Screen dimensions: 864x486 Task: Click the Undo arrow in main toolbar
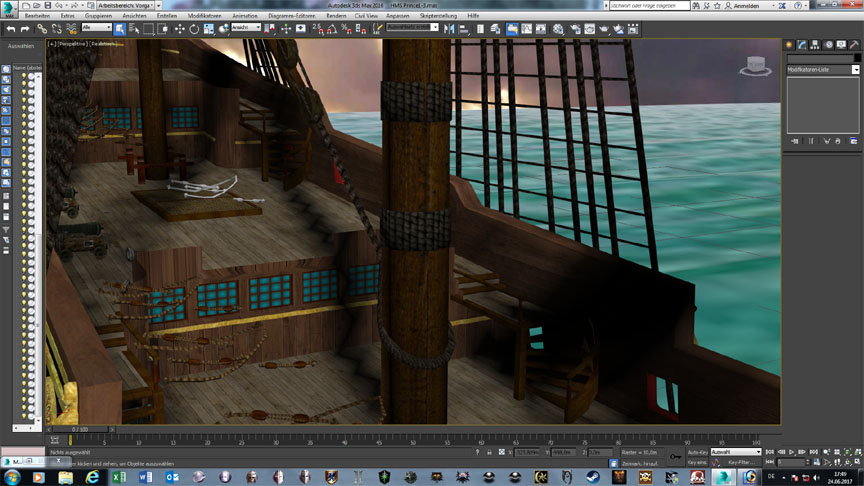click(x=10, y=29)
